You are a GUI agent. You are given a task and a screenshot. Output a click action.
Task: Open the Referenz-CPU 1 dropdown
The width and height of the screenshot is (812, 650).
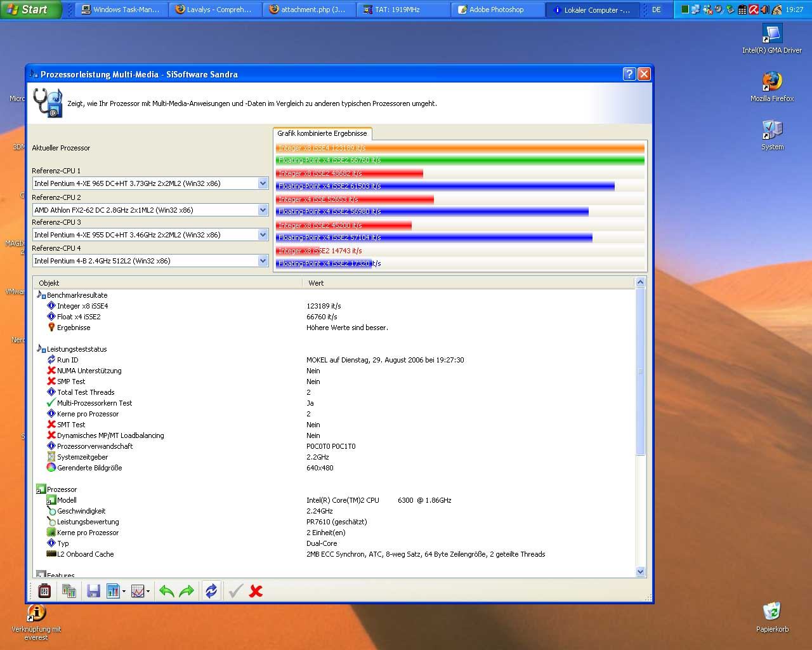pyautogui.click(x=263, y=183)
